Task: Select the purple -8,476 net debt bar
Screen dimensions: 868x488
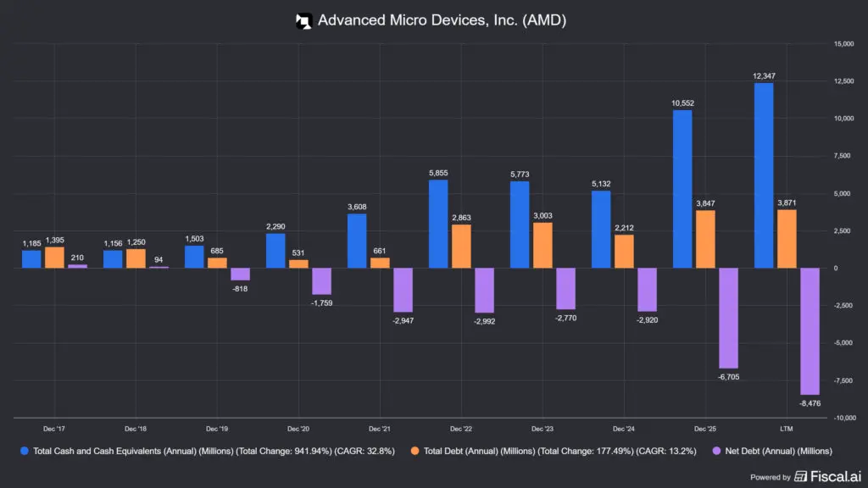Action: (810, 331)
